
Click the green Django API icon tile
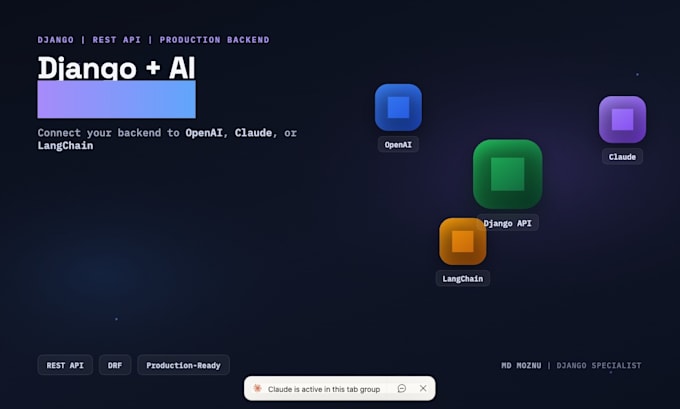[x=507, y=174]
